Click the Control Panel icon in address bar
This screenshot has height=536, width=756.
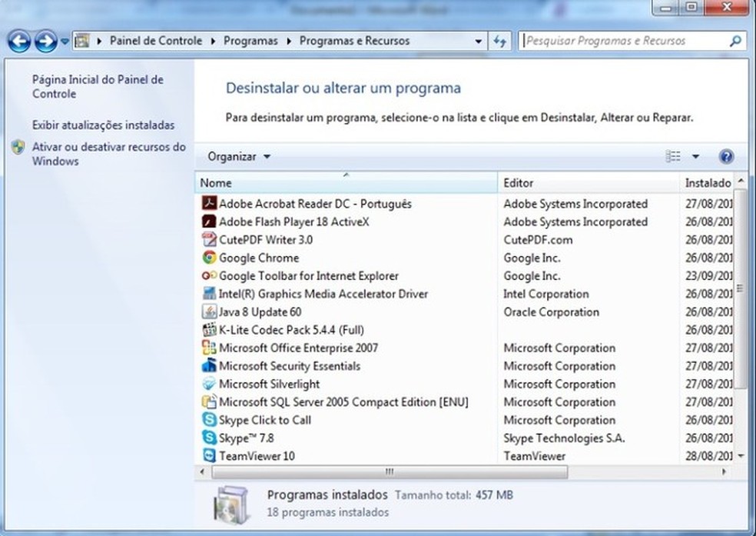pyautogui.click(x=82, y=41)
